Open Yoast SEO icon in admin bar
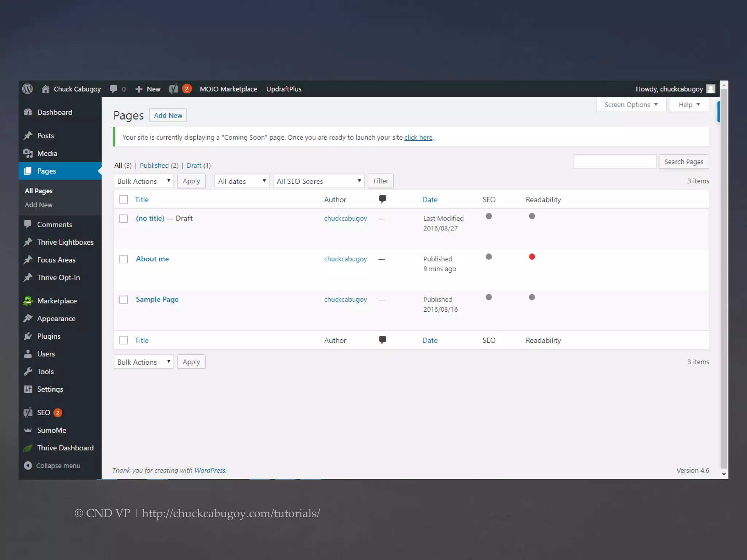The image size is (747, 560). [173, 89]
